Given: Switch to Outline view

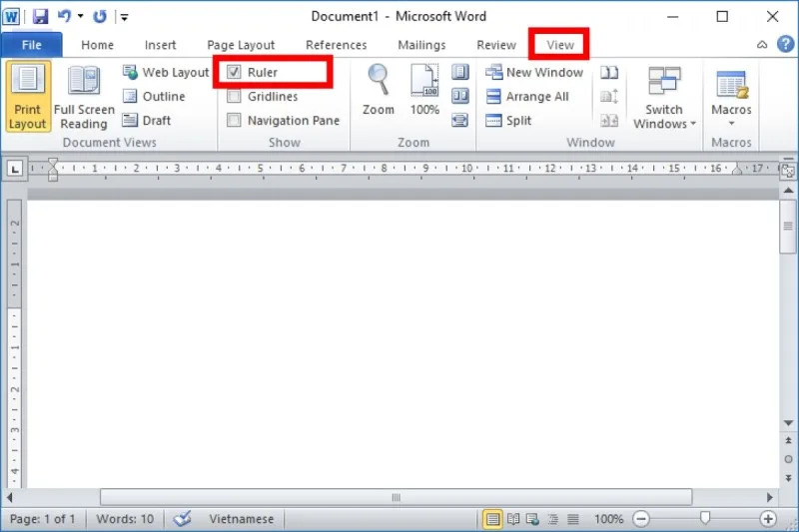Looking at the screenshot, I should click(x=154, y=96).
